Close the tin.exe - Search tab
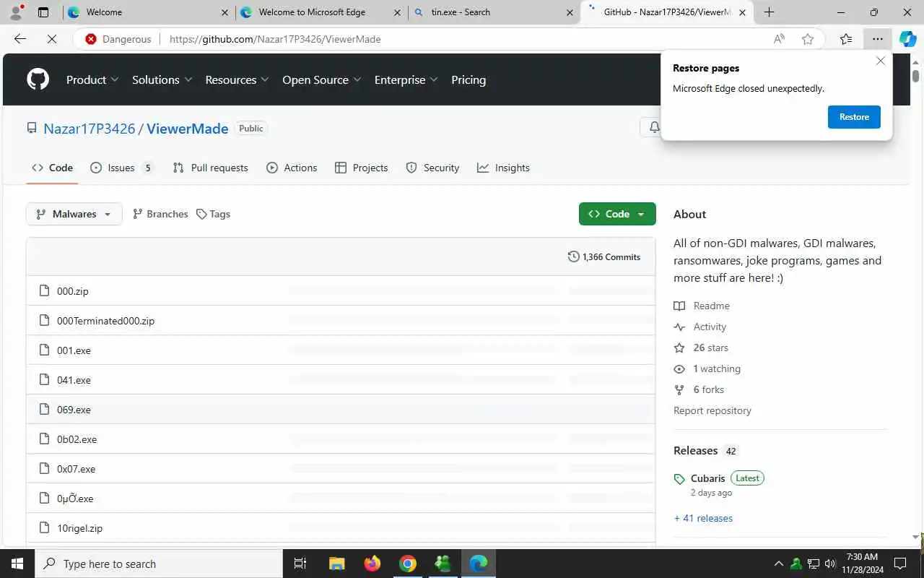The image size is (924, 578). tap(570, 12)
